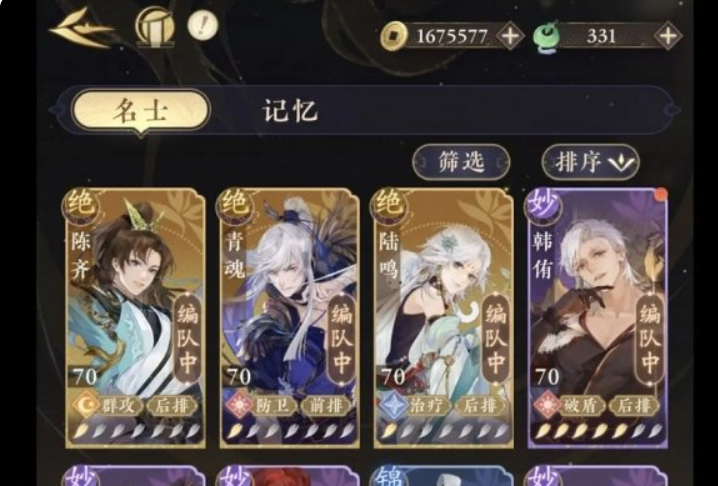Open the 筛选 filter button
Screen dimensions: 718x486
coord(461,162)
